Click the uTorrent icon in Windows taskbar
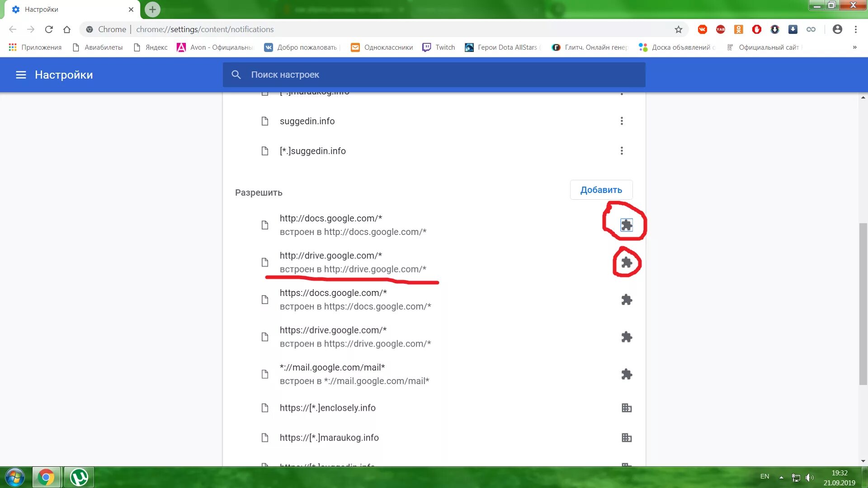This screenshot has height=488, width=868. (78, 476)
